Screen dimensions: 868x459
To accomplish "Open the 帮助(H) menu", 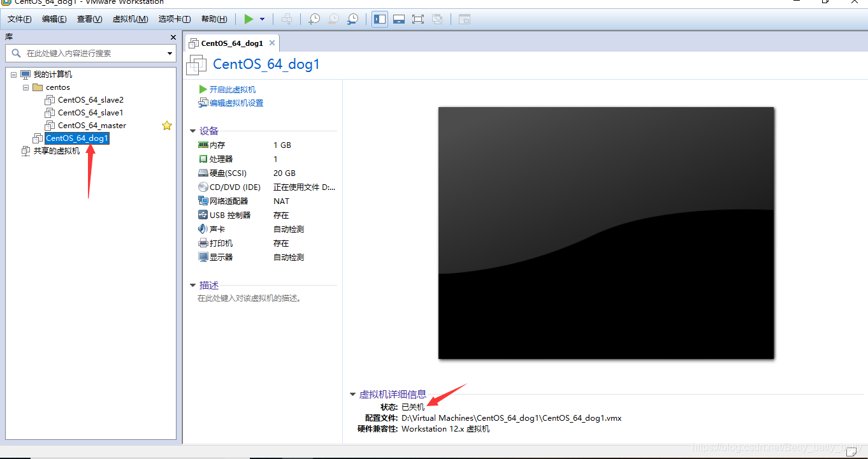I will click(214, 19).
